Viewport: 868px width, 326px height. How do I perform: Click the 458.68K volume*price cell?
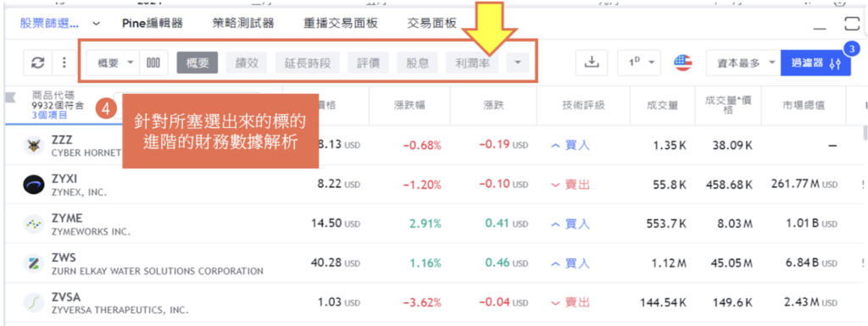(x=730, y=185)
